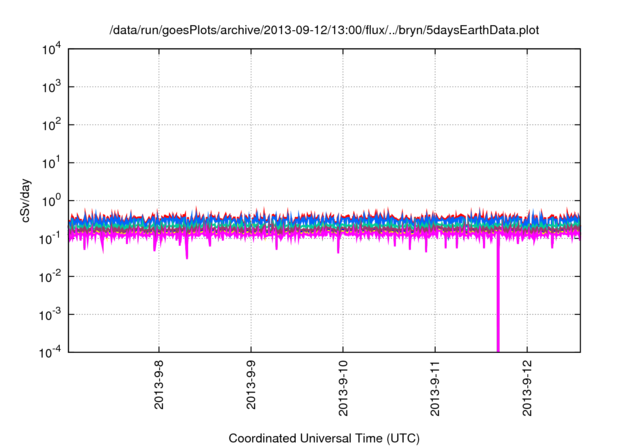Click the 10^-2 y-axis tick label
Screen dimensions: 640x448
click(50, 277)
